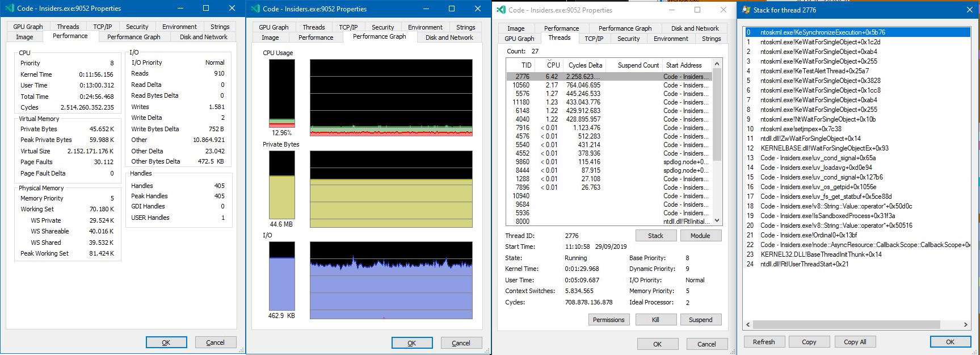Click the I/O history graph
This screenshot has height=355, width=980.
pyautogui.click(x=391, y=281)
